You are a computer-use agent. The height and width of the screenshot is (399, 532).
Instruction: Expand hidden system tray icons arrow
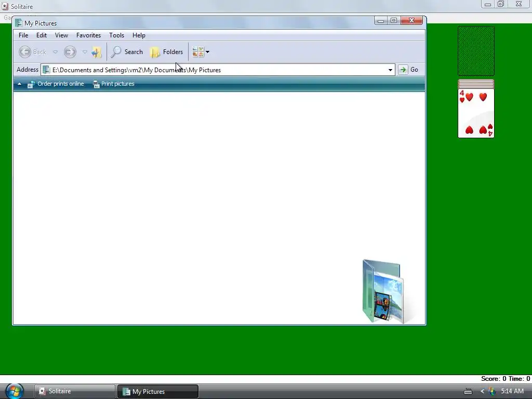point(482,391)
